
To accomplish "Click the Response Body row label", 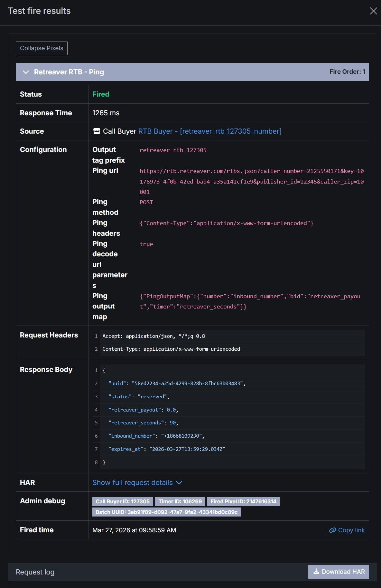I will click(46, 370).
